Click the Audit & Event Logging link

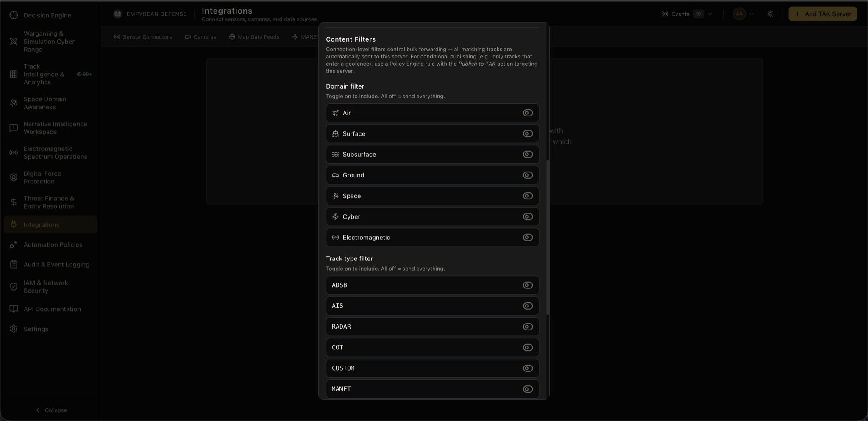[56, 265]
